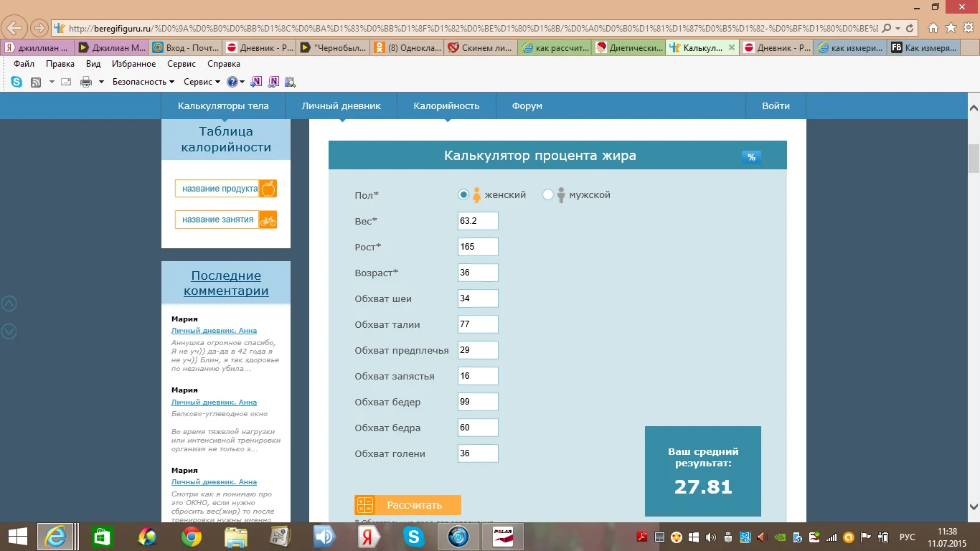Go forward with the browser Forward arrow

tap(39, 28)
